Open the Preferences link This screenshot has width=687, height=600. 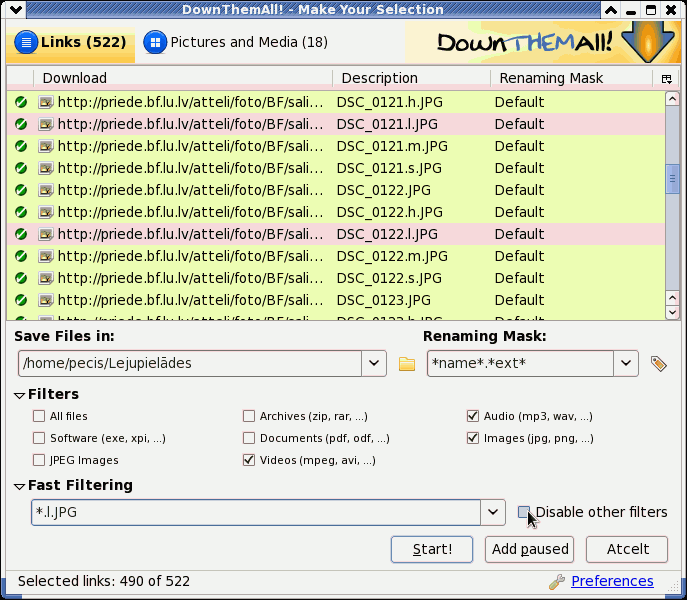pos(612,581)
